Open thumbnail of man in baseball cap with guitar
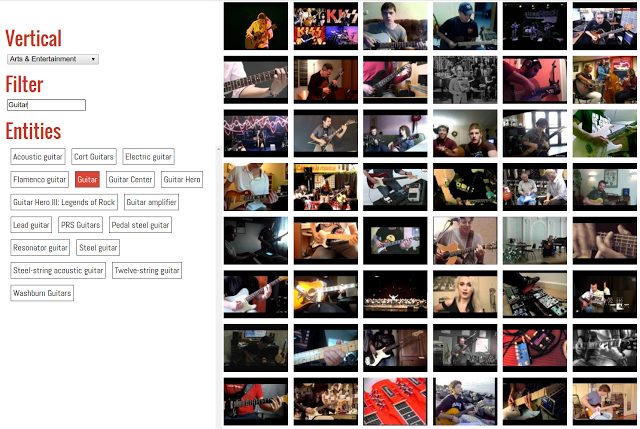This screenshot has height=429, width=640. 465,26
